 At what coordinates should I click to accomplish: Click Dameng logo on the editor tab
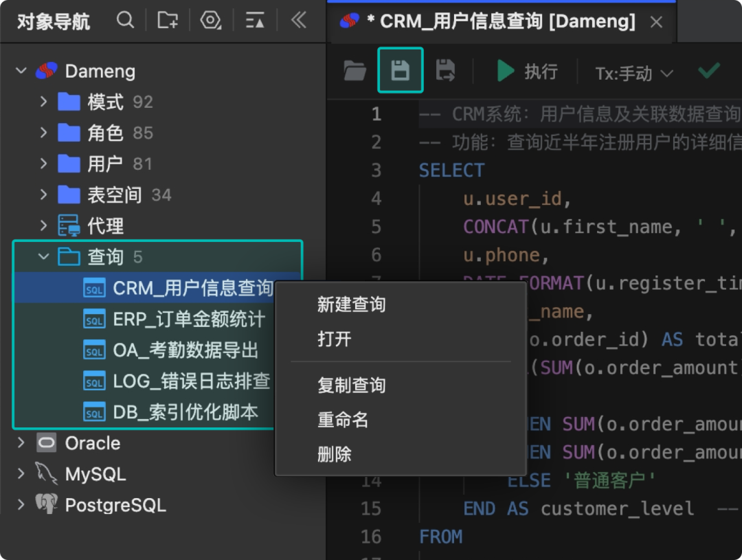(350, 21)
